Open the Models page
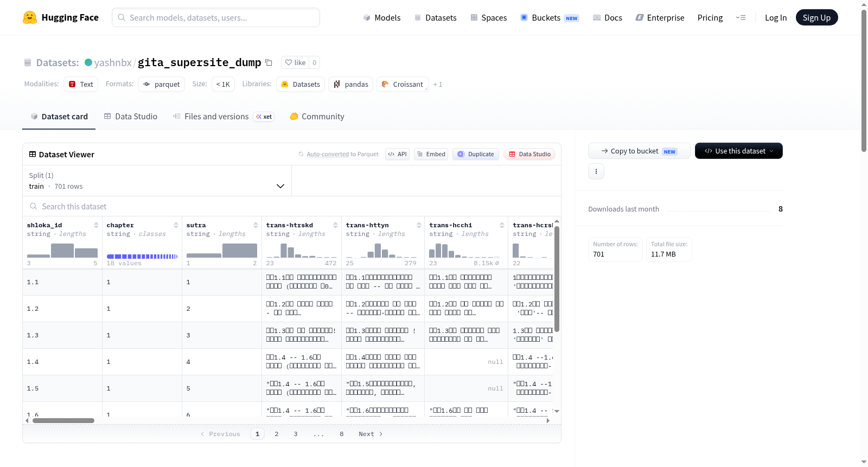This screenshot has width=868, height=467. pos(382,17)
